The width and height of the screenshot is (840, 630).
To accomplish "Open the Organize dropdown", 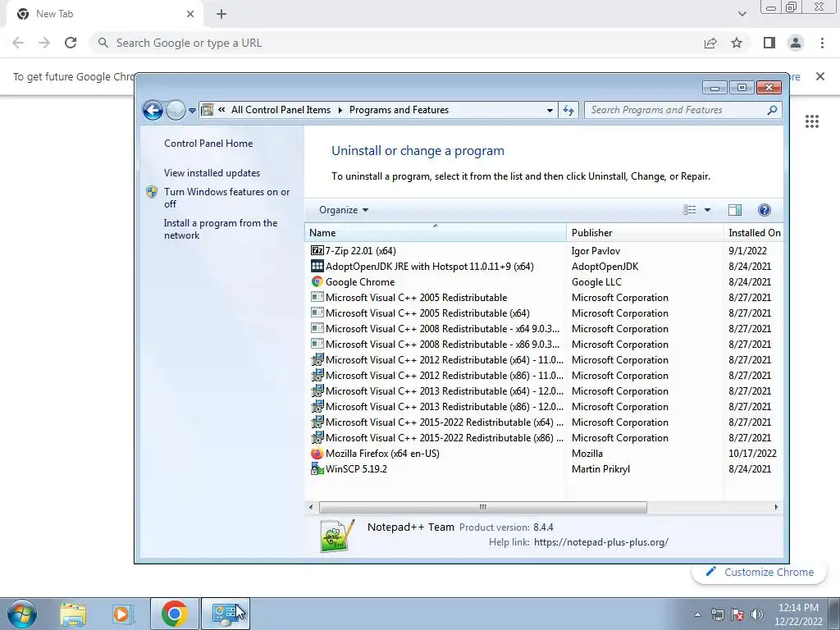I will tap(344, 210).
